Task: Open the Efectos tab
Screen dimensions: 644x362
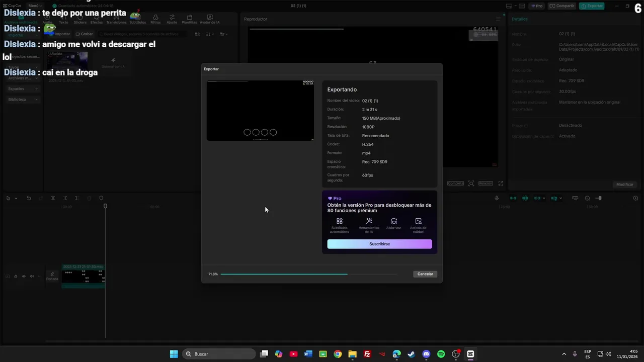Action: [97, 20]
